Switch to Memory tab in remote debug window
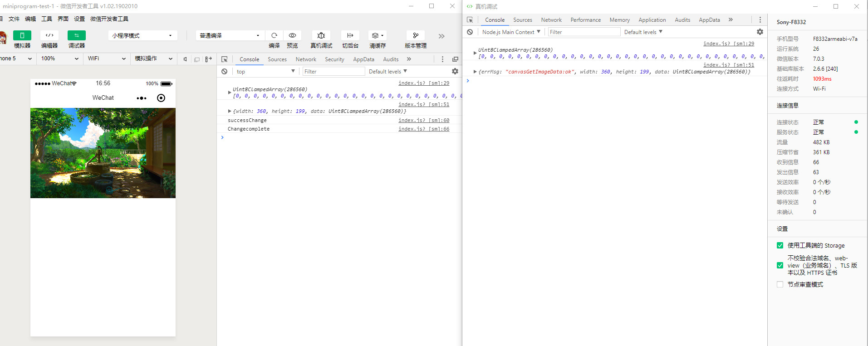Screen dimensions: 868x346 click(x=620, y=20)
